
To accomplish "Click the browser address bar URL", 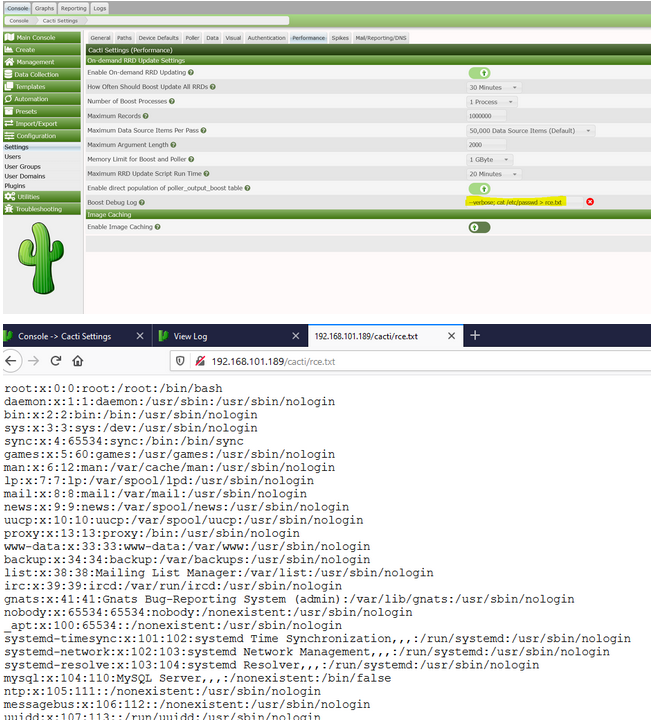I will (x=273, y=362).
